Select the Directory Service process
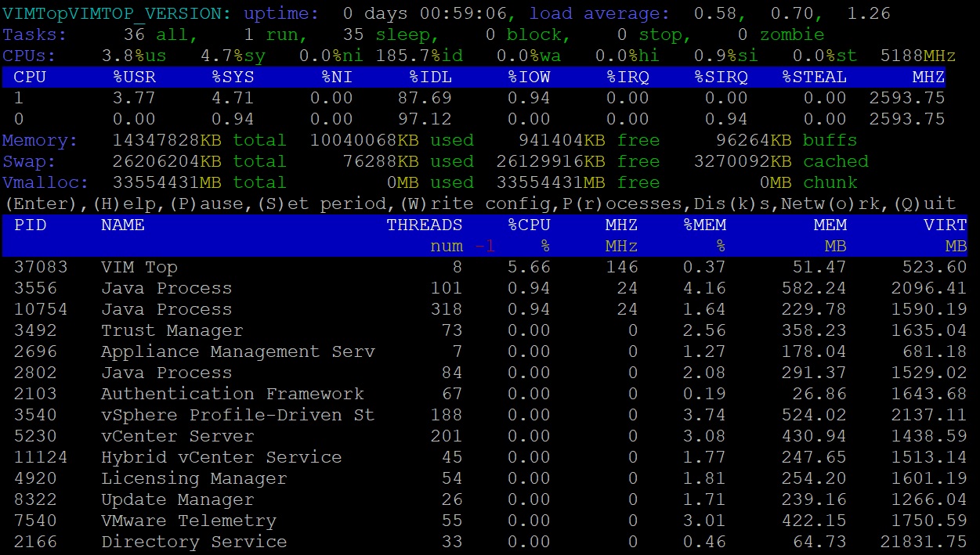 click(193, 542)
